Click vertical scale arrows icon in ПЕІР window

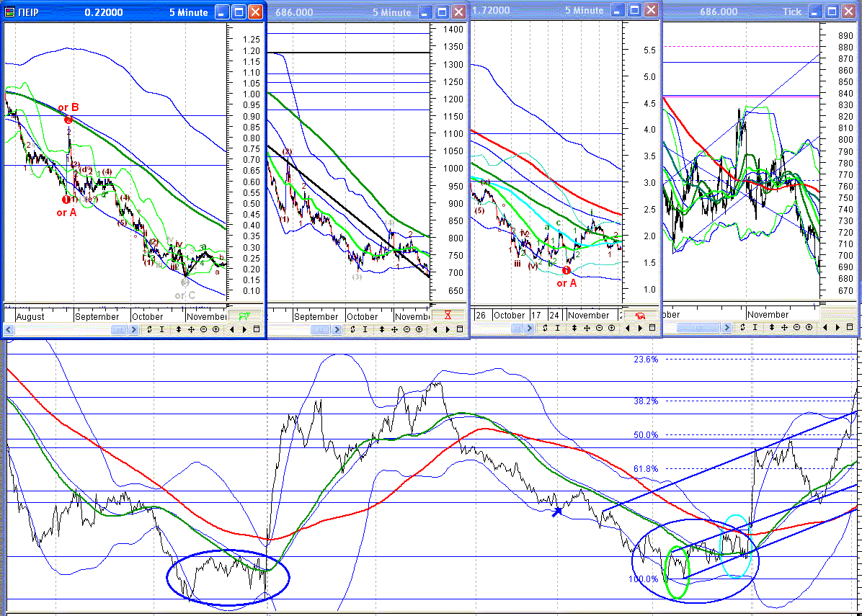tap(179, 329)
